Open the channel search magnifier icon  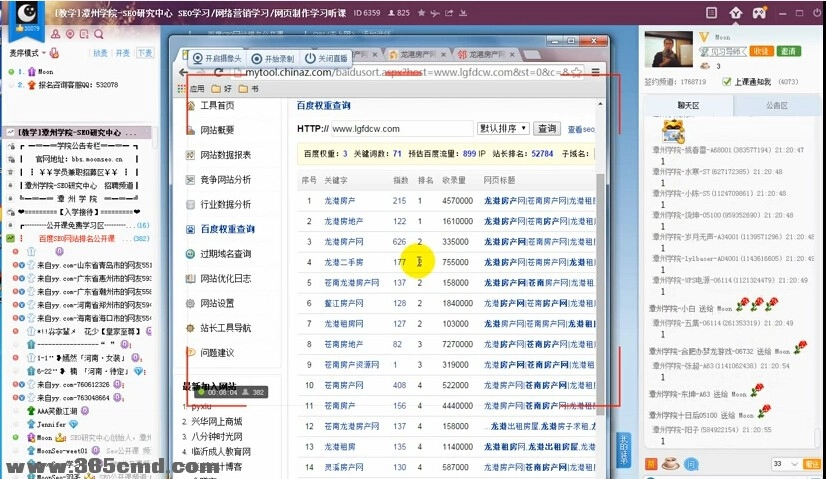99,34
